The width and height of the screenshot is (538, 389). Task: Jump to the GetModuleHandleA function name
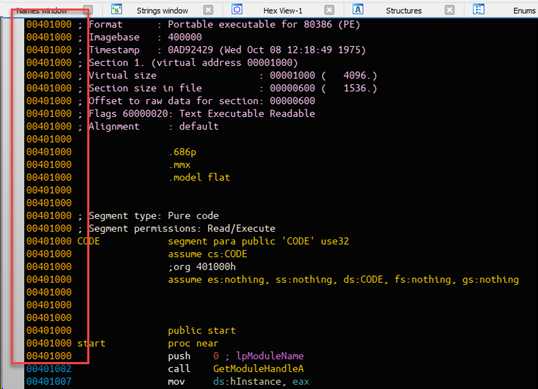pyautogui.click(x=258, y=368)
